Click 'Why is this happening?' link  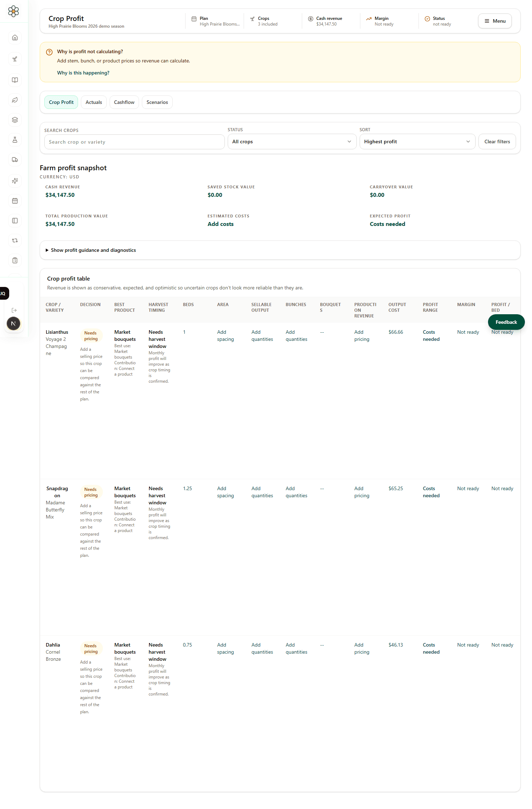(83, 73)
